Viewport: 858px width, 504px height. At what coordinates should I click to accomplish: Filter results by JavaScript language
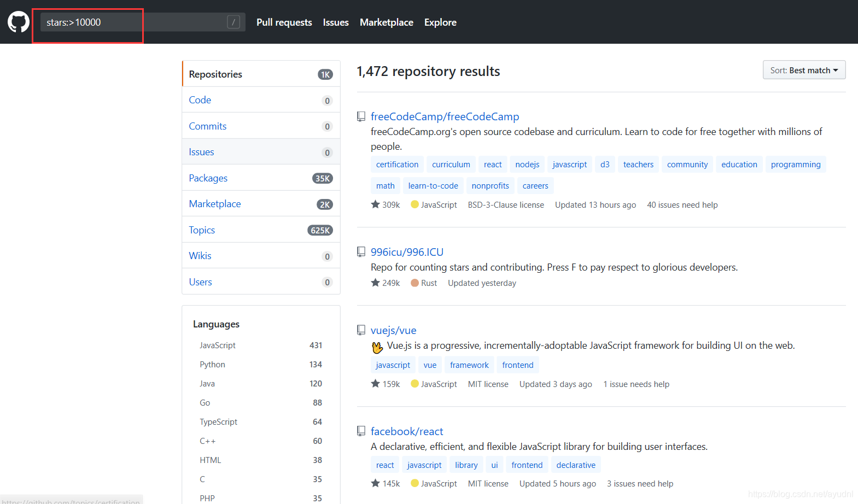coord(261,345)
